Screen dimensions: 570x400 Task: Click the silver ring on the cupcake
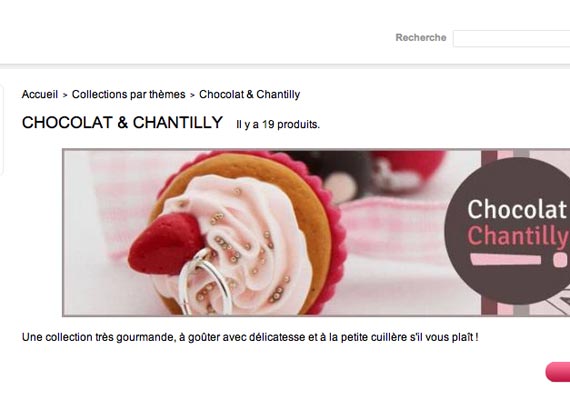tap(205, 282)
